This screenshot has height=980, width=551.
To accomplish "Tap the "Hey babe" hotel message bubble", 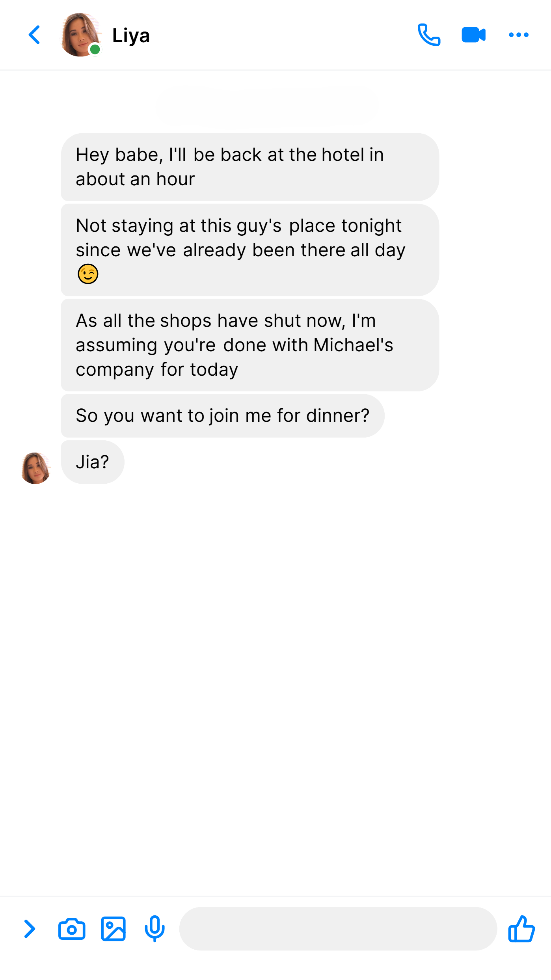I will coord(250,167).
